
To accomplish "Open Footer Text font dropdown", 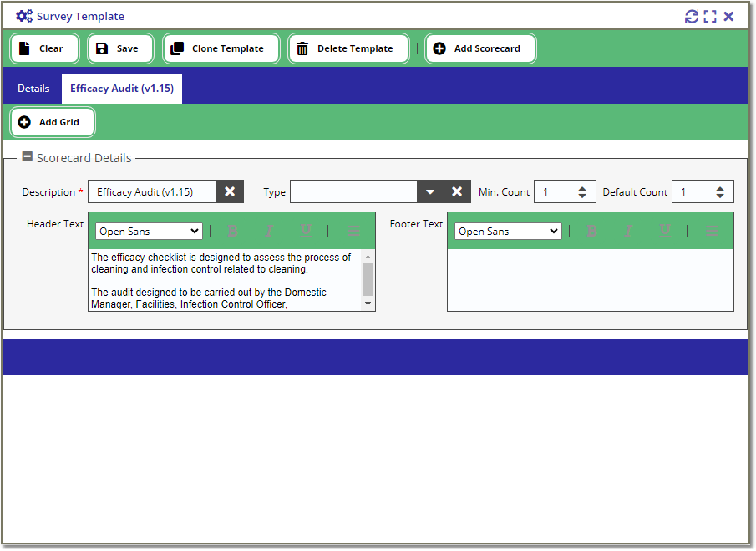I will [508, 232].
